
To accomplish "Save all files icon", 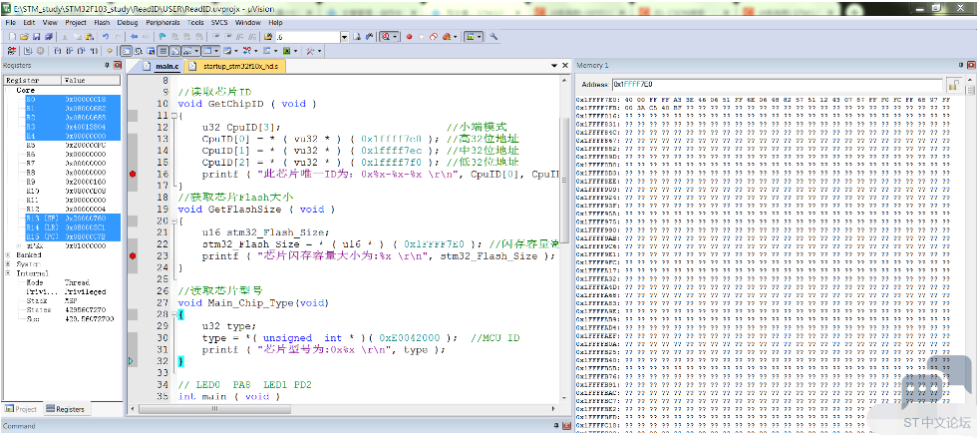I will tap(48, 37).
